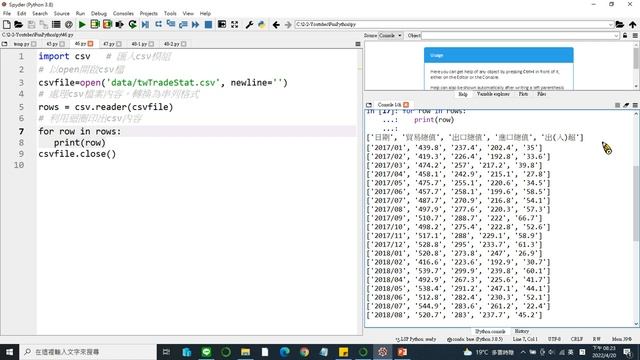
Task: Open Google Chrome from the taskbar
Action: tap(304, 352)
